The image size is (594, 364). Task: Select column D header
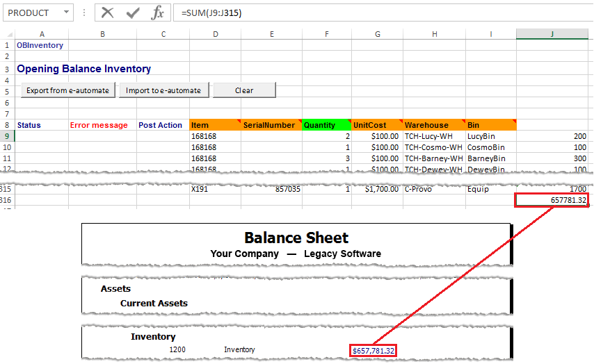[x=215, y=34]
